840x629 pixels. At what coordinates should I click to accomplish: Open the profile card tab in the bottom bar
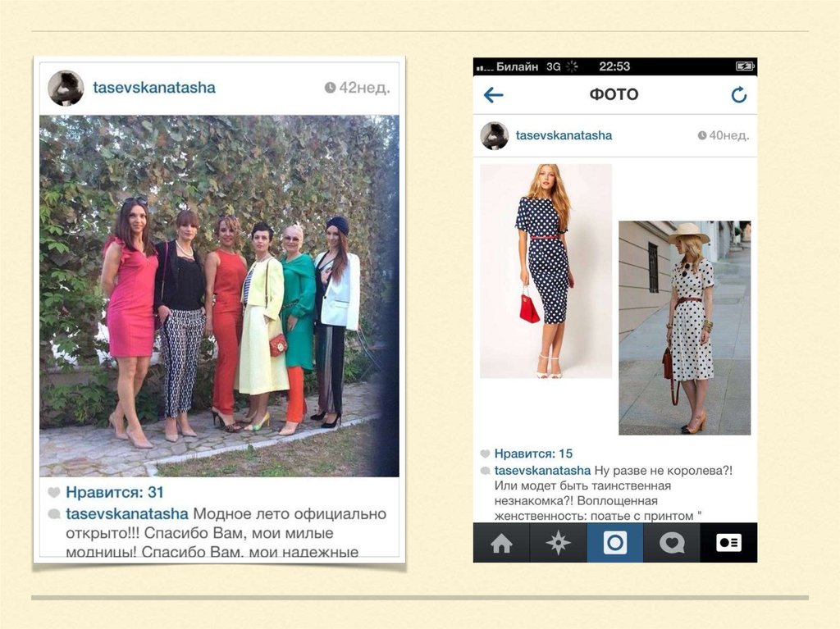click(x=728, y=543)
